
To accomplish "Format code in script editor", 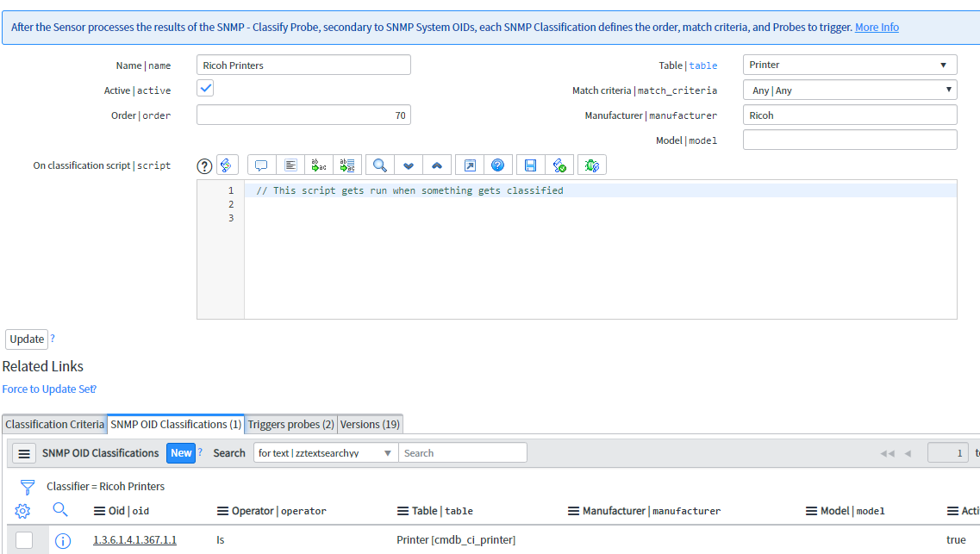I will (x=290, y=165).
